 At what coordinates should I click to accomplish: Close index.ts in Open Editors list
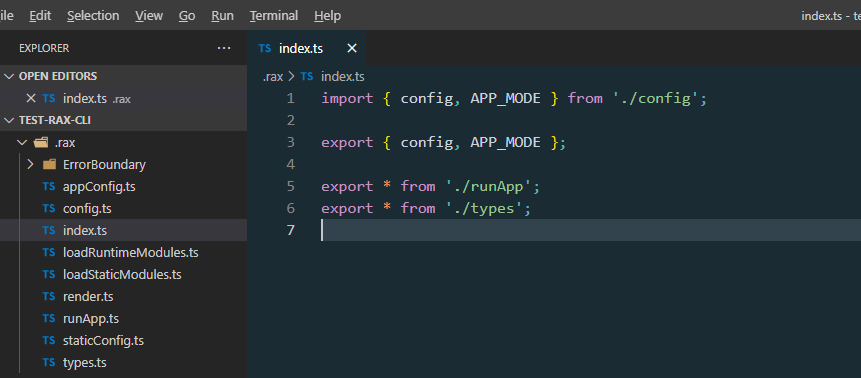click(31, 99)
